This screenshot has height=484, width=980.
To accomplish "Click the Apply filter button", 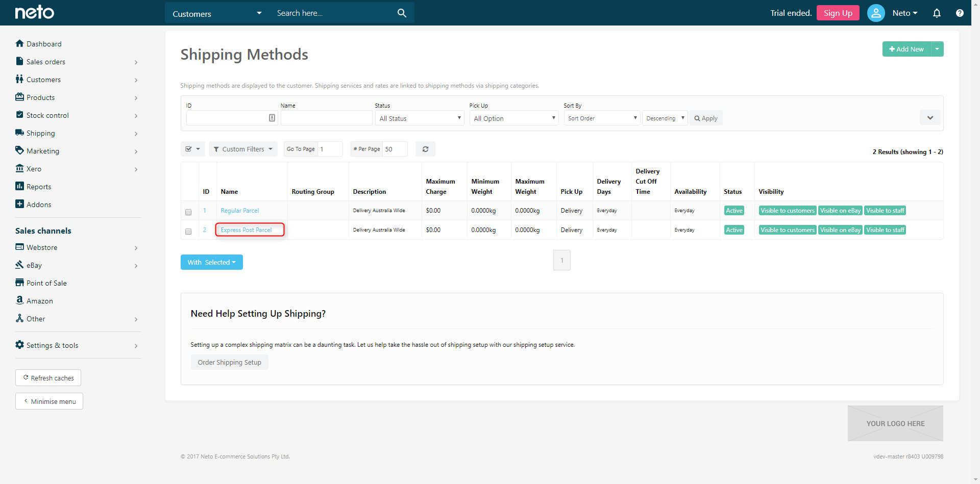I will tap(706, 118).
